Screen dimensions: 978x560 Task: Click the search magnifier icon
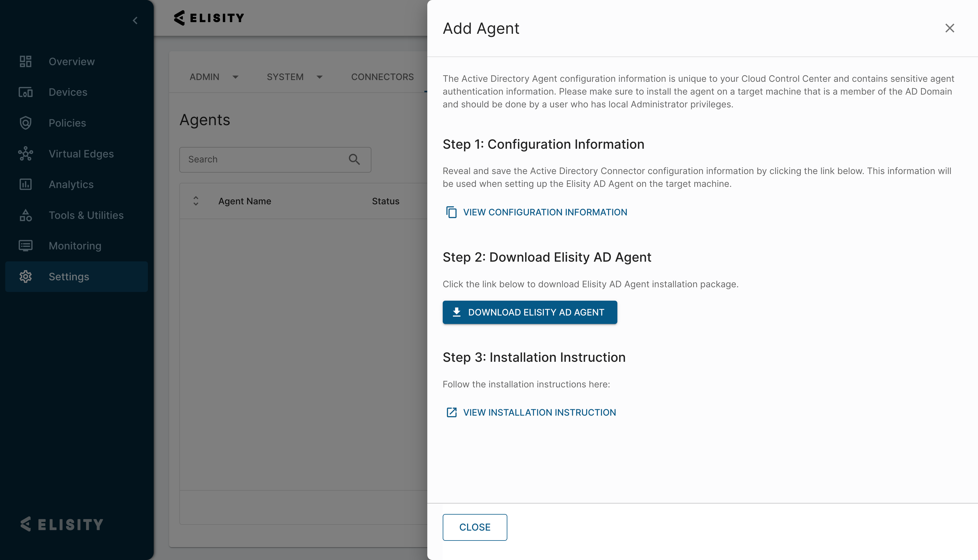(354, 159)
